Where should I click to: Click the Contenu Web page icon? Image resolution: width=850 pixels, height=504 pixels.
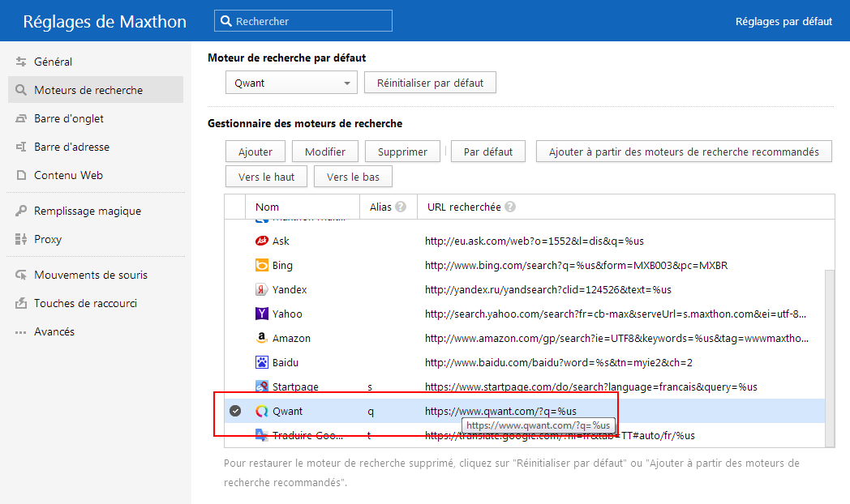21,175
